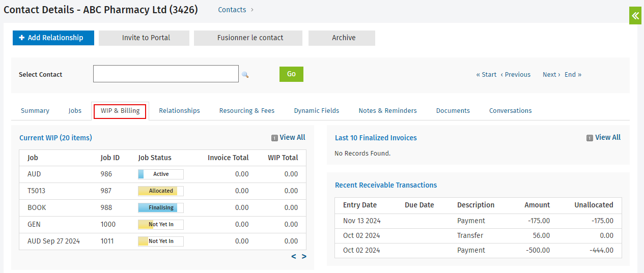Select the -500.00 Payment amount
The height and width of the screenshot is (273, 644).
tap(538, 250)
